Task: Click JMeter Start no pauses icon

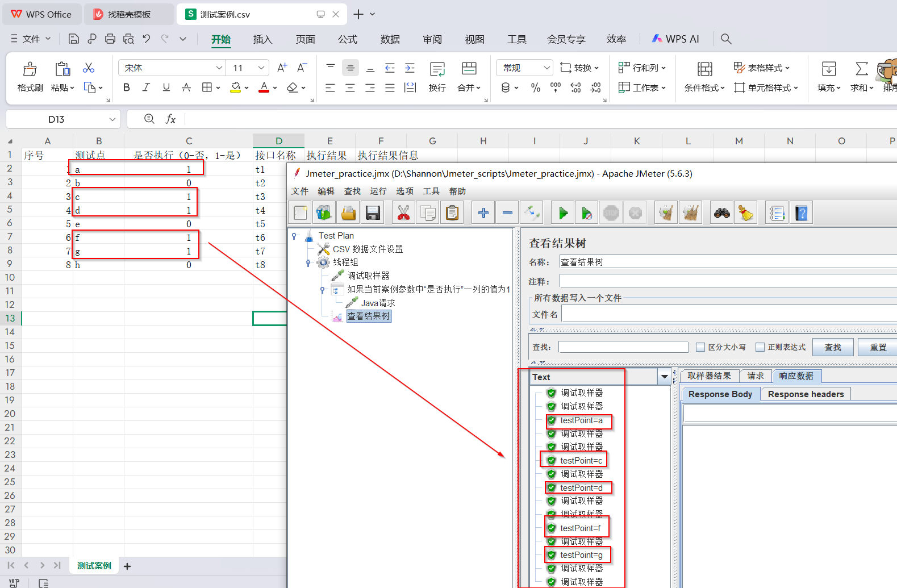Action: [587, 213]
